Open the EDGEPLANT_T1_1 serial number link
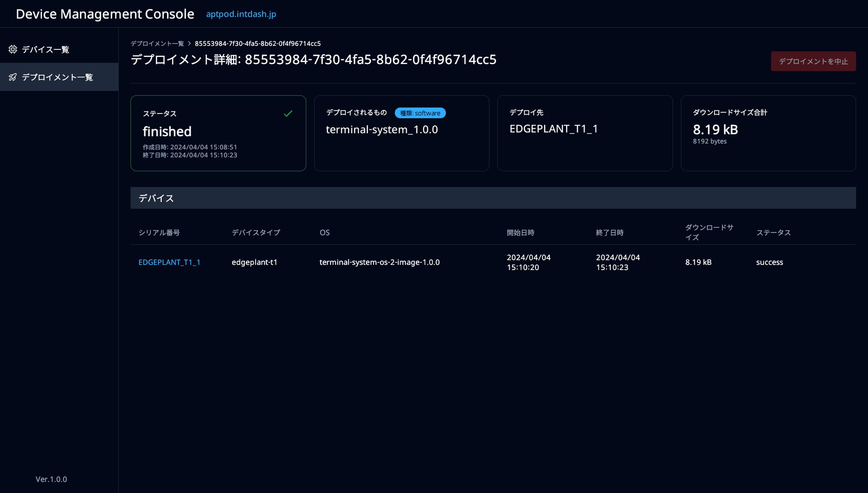The image size is (868, 493). click(x=169, y=262)
